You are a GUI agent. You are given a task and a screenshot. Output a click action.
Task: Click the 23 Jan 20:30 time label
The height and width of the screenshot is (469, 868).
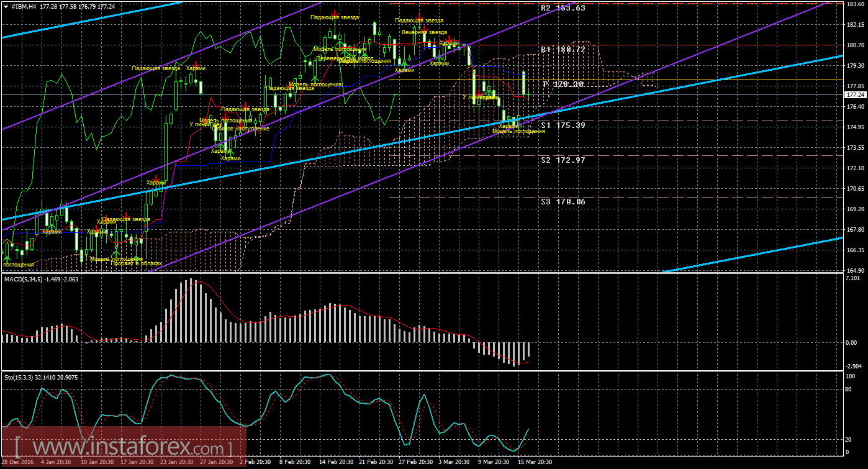tap(178, 463)
